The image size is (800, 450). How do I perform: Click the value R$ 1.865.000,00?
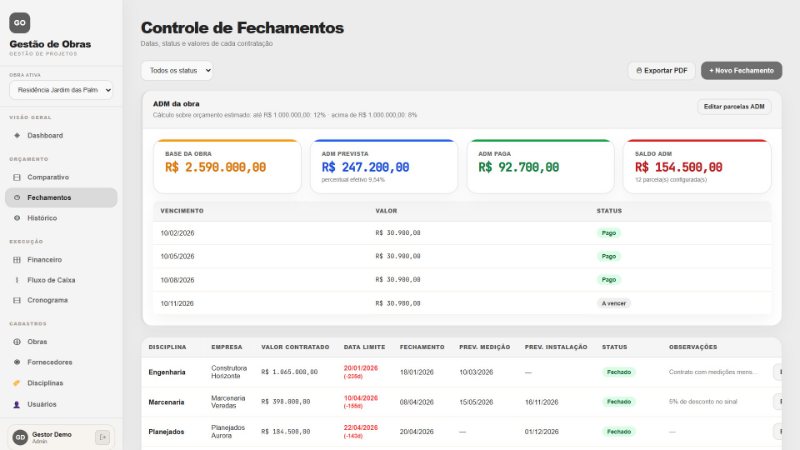click(x=289, y=372)
